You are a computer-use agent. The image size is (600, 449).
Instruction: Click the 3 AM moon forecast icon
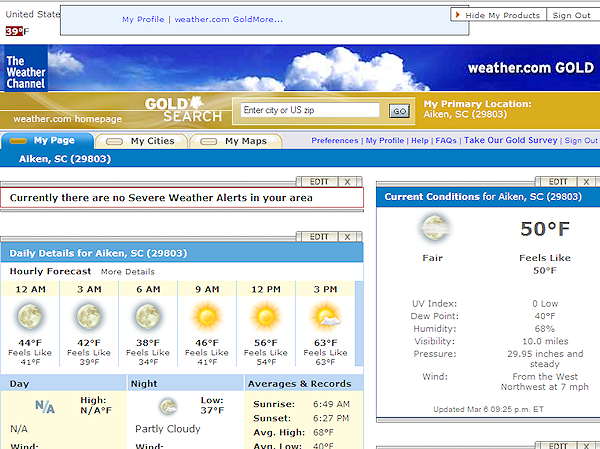click(89, 317)
